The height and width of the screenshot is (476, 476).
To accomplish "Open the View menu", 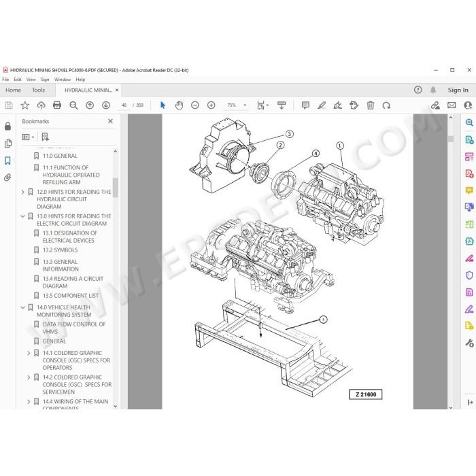I will tap(31, 80).
